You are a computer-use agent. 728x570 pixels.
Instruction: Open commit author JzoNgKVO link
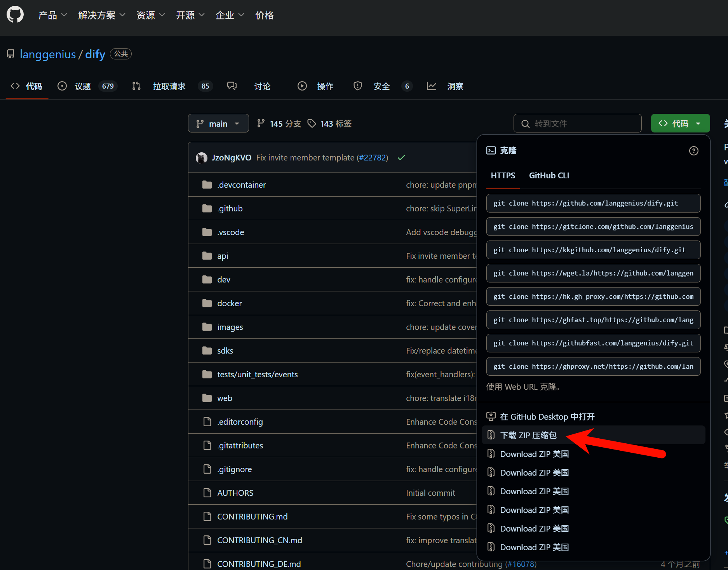[232, 158]
